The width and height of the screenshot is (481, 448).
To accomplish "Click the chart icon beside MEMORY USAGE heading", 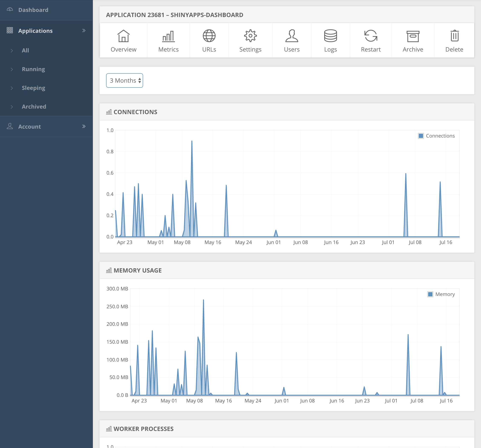I will pyautogui.click(x=109, y=270).
